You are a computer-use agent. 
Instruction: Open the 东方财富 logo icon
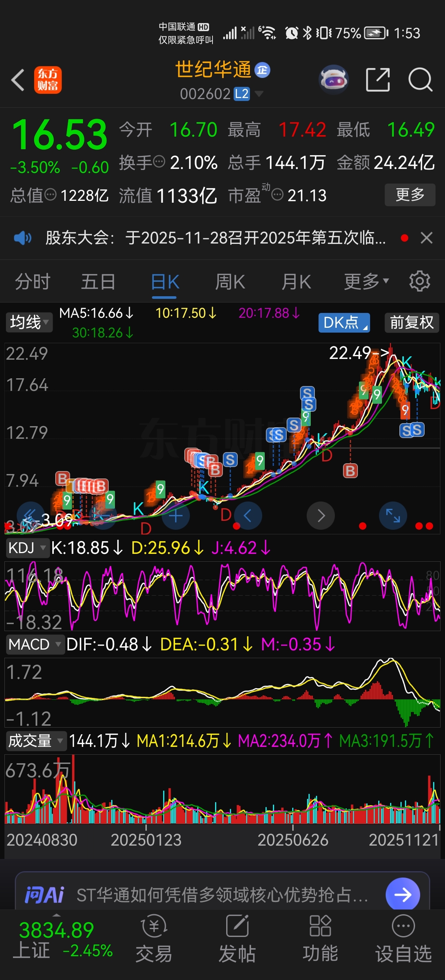pyautogui.click(x=48, y=80)
